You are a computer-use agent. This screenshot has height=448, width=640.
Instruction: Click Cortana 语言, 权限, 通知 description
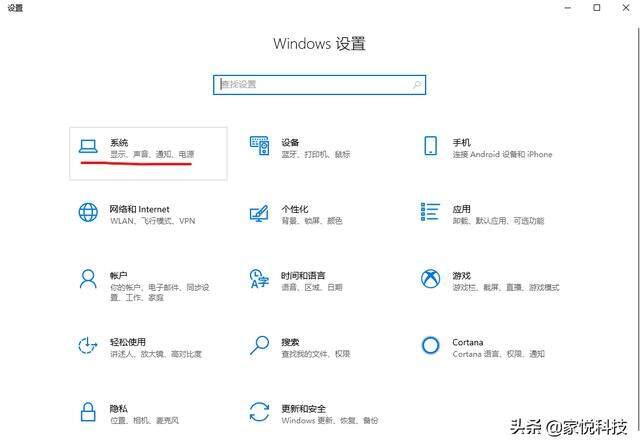pyautogui.click(x=498, y=354)
